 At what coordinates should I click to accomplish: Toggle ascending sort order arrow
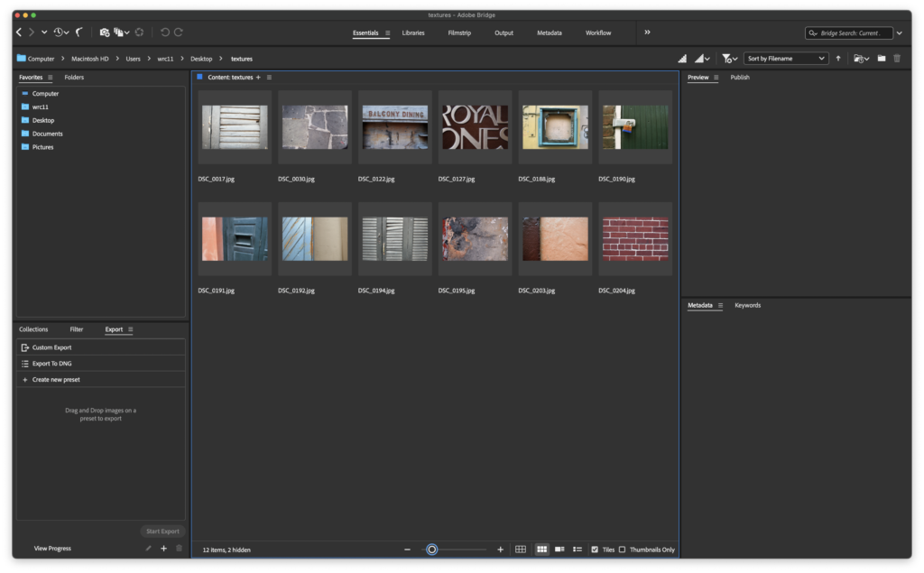pyautogui.click(x=838, y=59)
